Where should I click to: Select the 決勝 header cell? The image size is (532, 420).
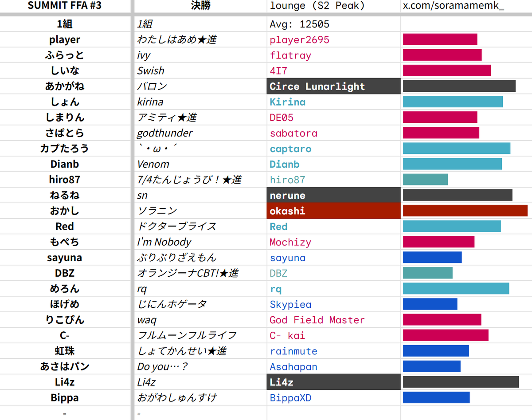(x=200, y=6)
